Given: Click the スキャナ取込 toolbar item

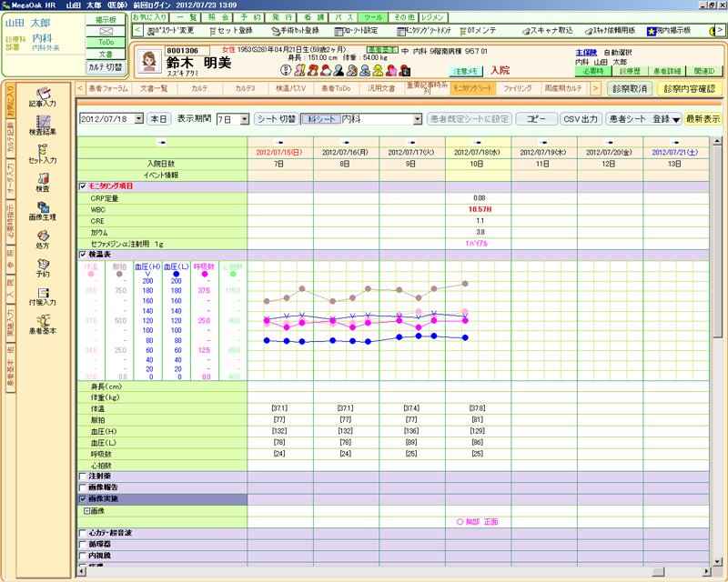Looking at the screenshot, I should [x=548, y=31].
